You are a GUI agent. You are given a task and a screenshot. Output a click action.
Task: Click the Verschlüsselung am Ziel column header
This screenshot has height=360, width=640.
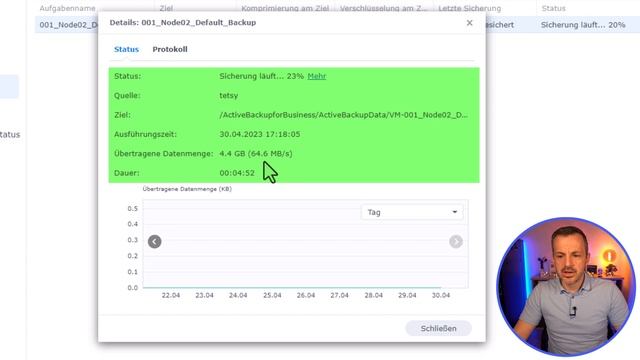click(384, 8)
